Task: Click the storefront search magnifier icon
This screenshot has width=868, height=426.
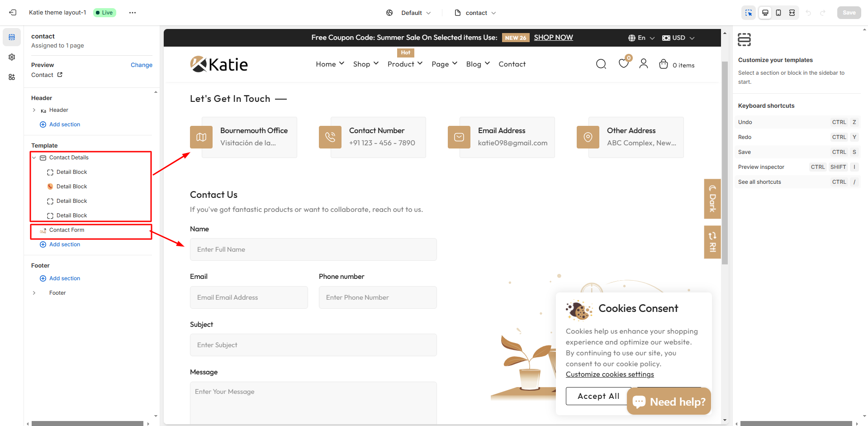Action: click(x=601, y=64)
